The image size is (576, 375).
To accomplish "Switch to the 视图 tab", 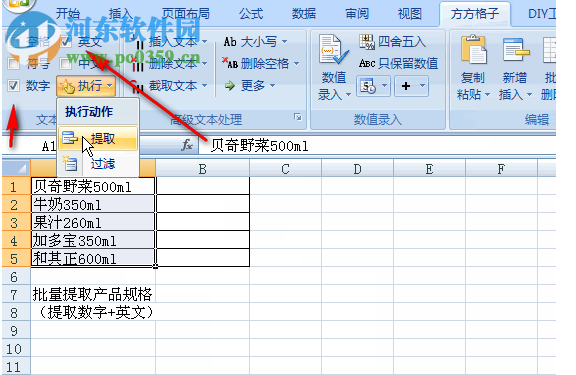I will [410, 14].
